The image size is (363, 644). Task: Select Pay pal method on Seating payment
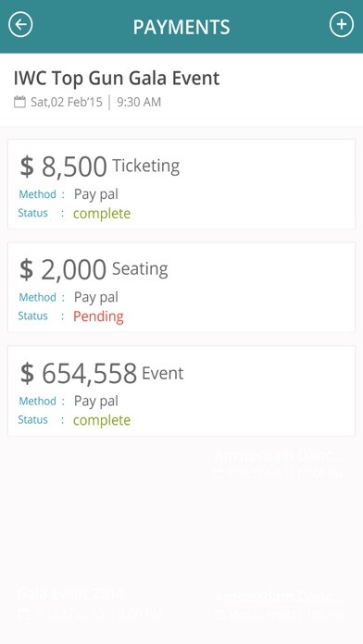pos(96,297)
